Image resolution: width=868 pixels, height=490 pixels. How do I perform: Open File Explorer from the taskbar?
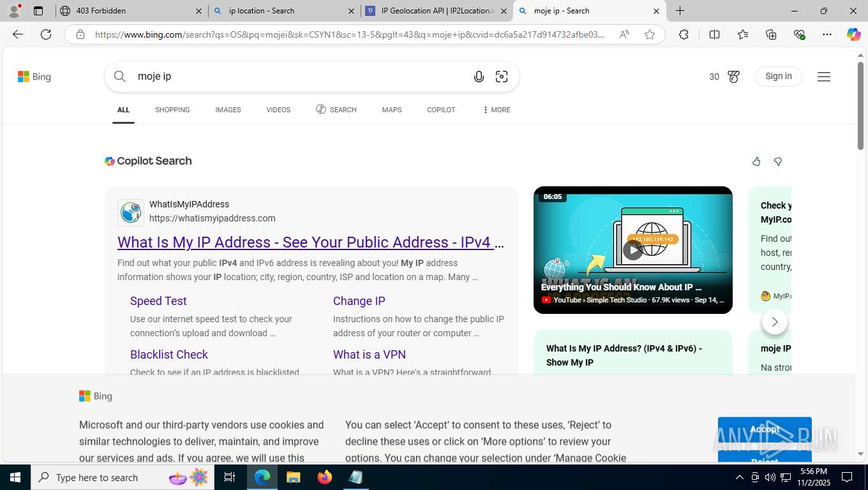293,477
